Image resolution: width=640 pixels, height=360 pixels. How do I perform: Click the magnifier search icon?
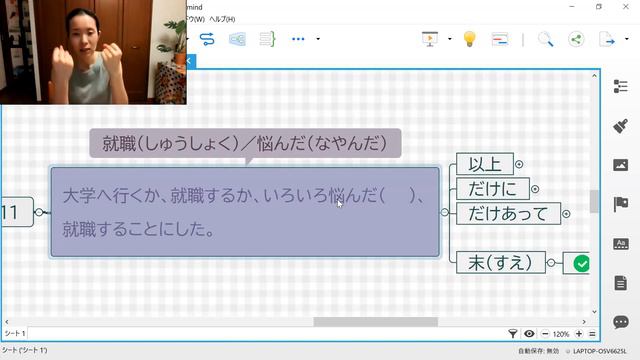(x=545, y=39)
